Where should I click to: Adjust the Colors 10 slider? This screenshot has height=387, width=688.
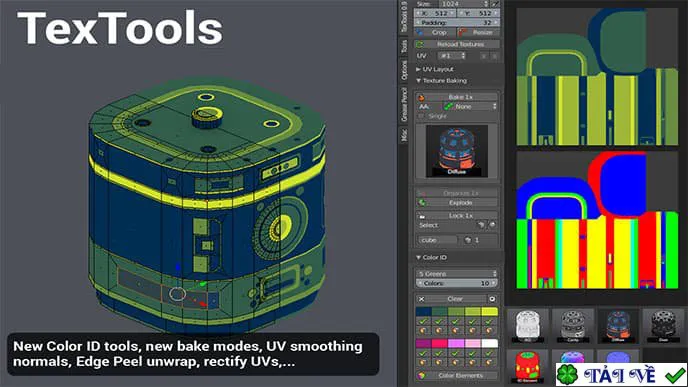click(457, 283)
